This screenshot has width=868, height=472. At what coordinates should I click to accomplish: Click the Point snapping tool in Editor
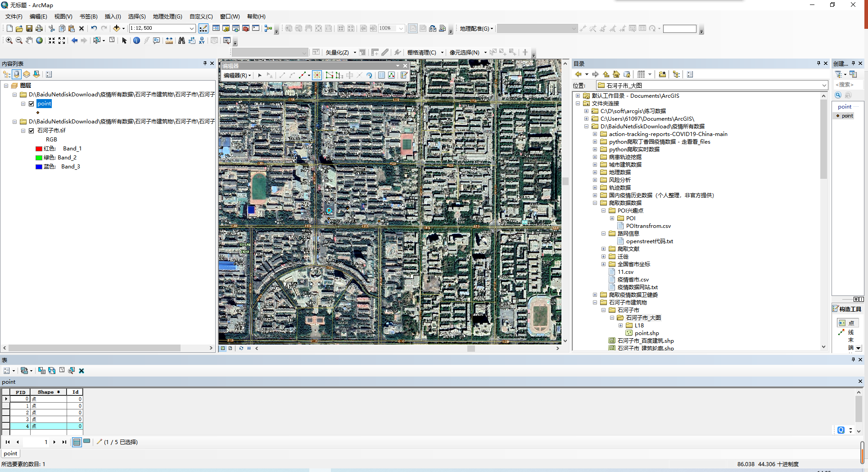[x=317, y=75]
